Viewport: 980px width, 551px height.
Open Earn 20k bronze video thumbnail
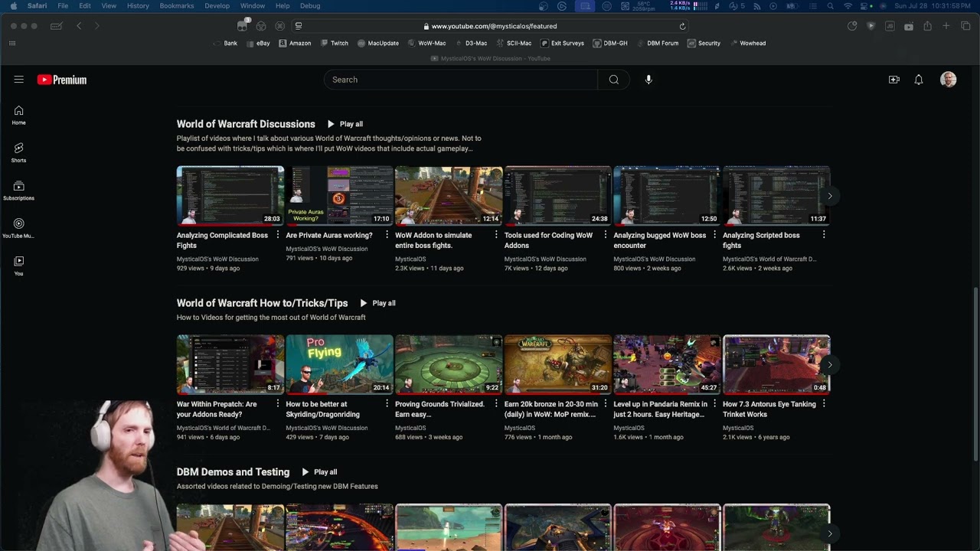tap(558, 364)
